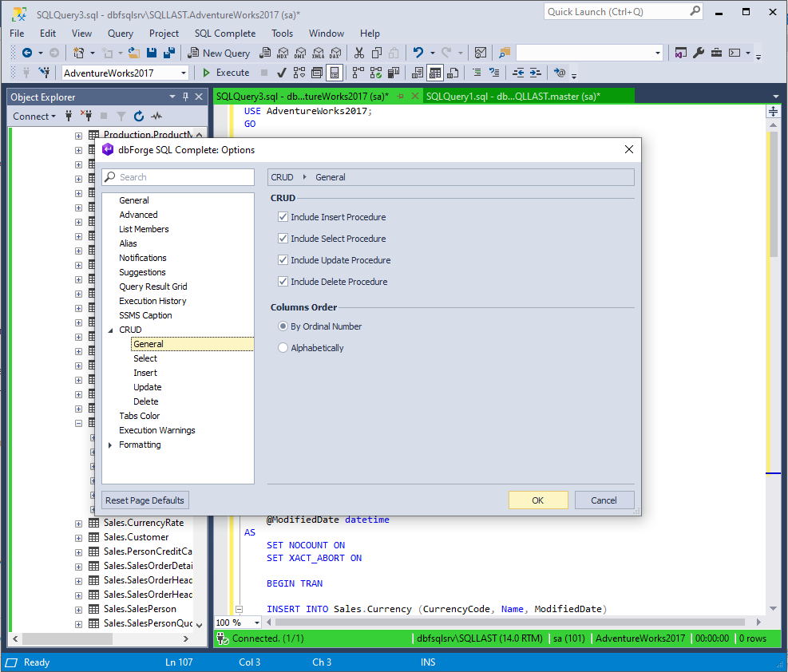Open the Connect dropdown in Object Explorer
788x672 pixels.
click(34, 116)
